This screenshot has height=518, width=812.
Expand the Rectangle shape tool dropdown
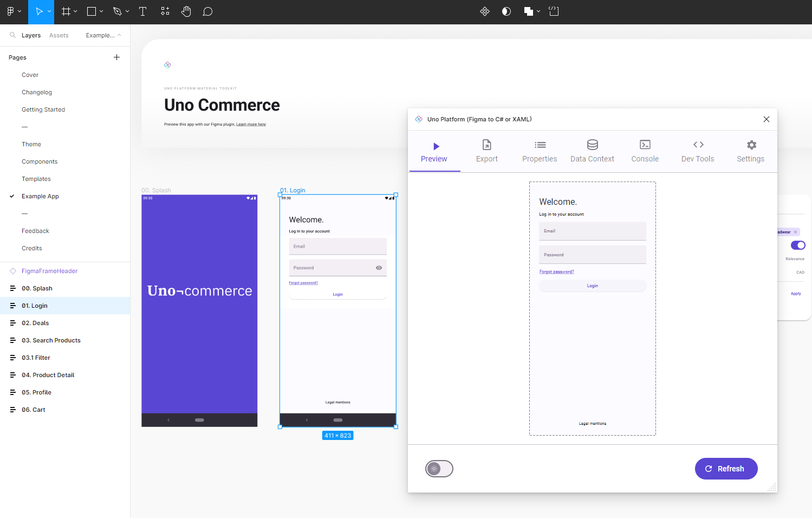click(x=101, y=11)
